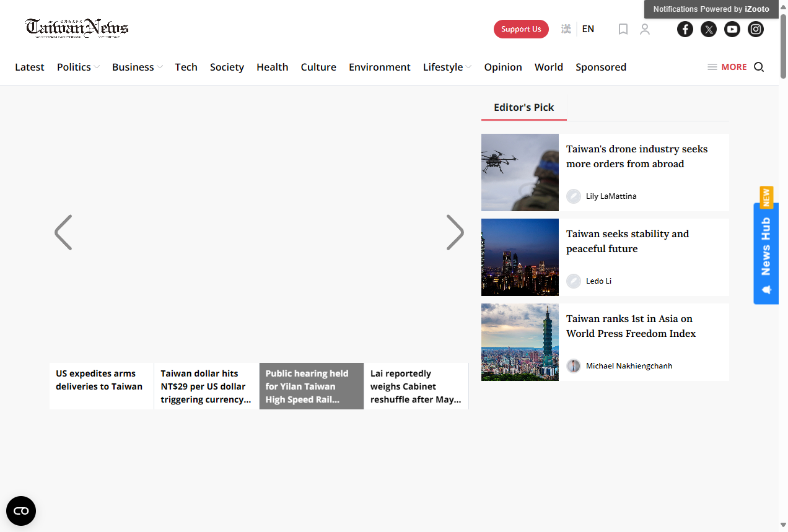Expand the Lifestyle dropdown menu
This screenshot has height=532, width=788.
click(x=447, y=67)
